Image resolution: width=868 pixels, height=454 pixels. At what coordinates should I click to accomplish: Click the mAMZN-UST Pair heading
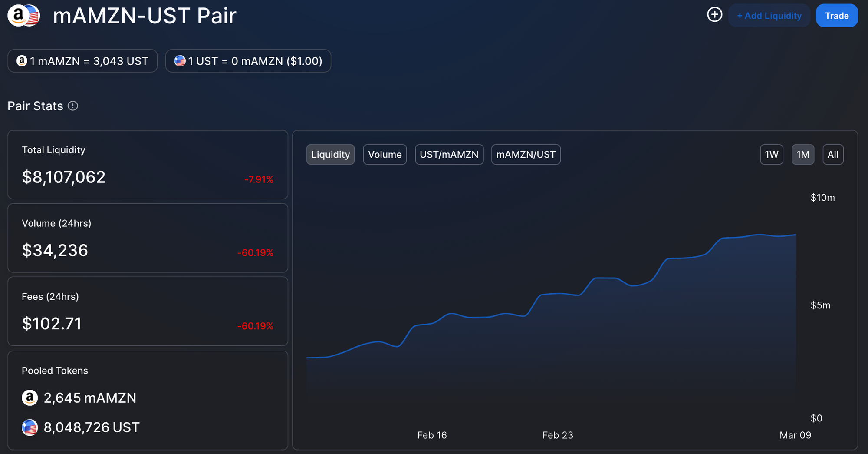click(x=145, y=16)
